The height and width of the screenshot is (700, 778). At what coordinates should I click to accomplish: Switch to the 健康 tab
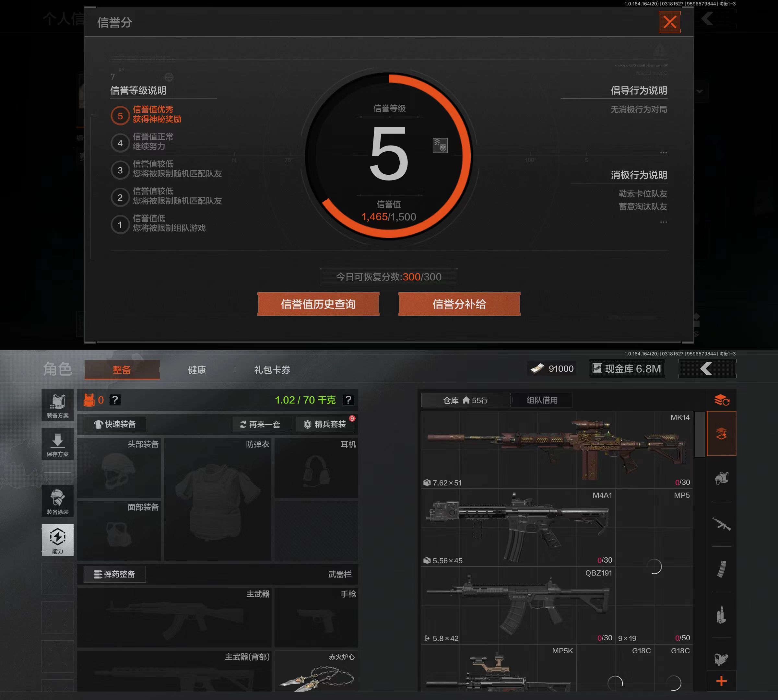click(x=197, y=370)
